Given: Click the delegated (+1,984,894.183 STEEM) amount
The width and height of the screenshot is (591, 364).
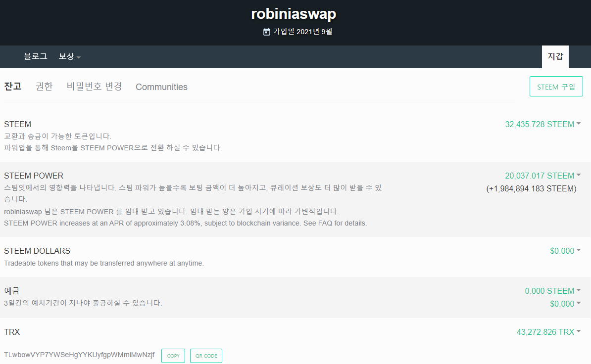Looking at the screenshot, I should coord(531,188).
